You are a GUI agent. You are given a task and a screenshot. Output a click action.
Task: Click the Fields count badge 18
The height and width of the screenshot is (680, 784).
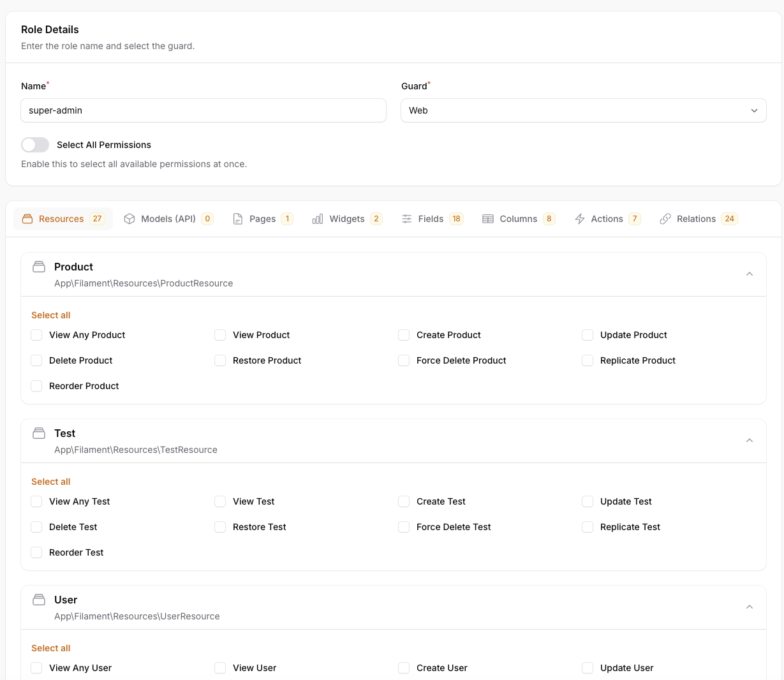(456, 219)
